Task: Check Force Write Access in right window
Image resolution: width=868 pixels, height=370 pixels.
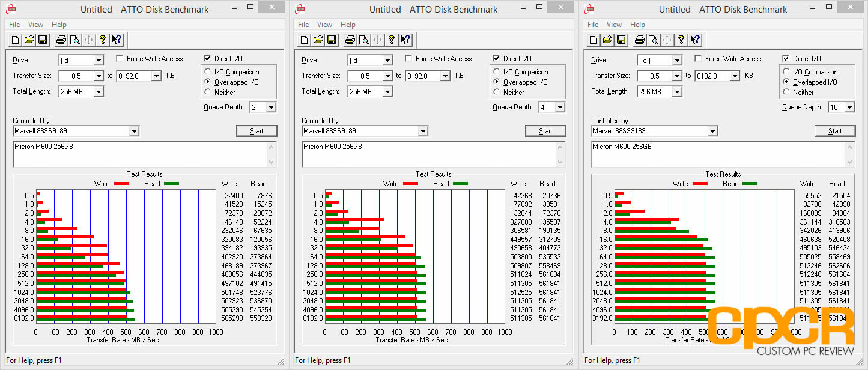Action: point(698,59)
